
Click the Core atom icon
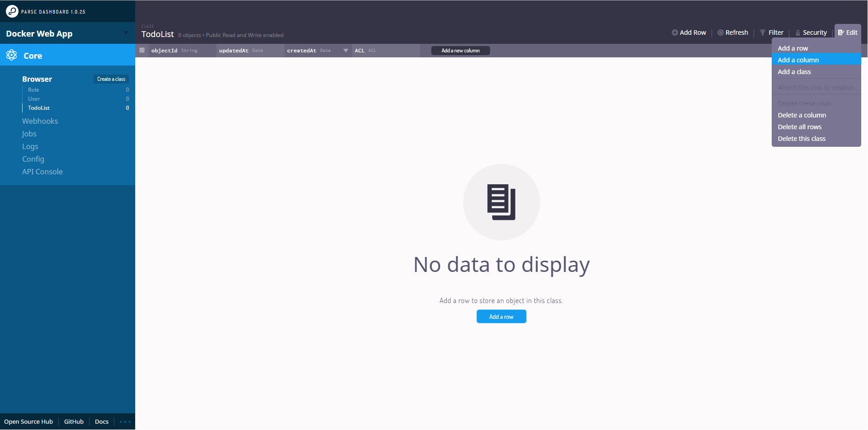[x=12, y=56]
